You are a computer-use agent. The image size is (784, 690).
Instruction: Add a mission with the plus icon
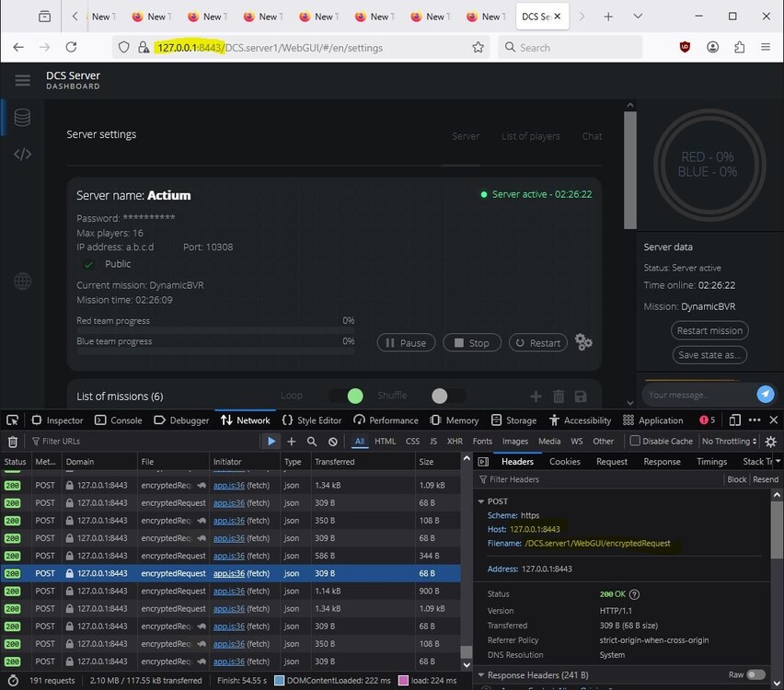536,397
